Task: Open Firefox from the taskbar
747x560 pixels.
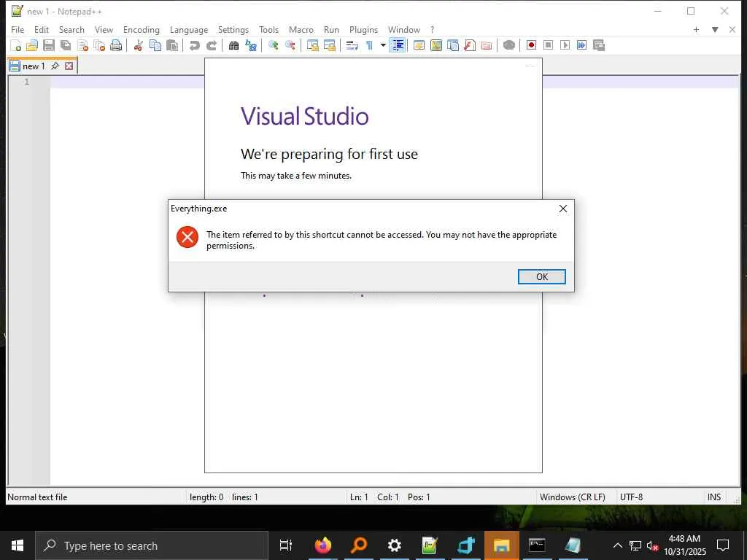Action: [x=323, y=545]
